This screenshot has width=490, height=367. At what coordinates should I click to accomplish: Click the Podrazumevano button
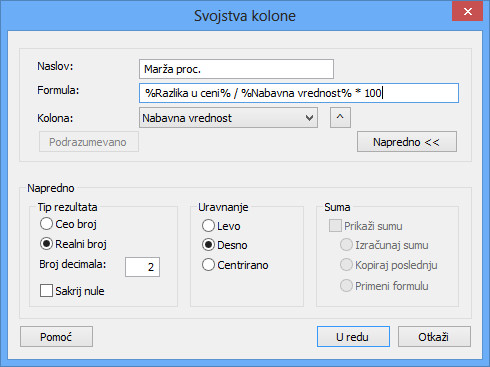(x=89, y=142)
